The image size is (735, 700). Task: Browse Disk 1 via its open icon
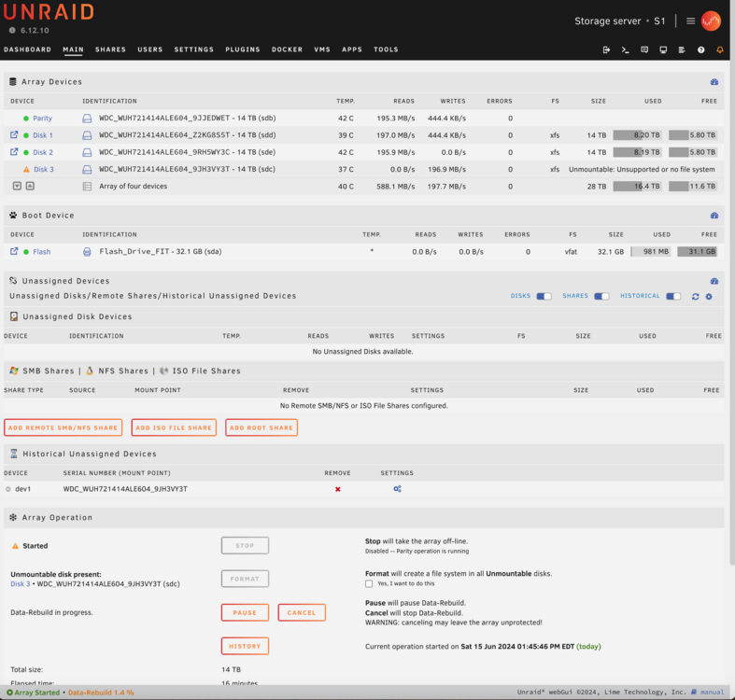tap(14, 135)
